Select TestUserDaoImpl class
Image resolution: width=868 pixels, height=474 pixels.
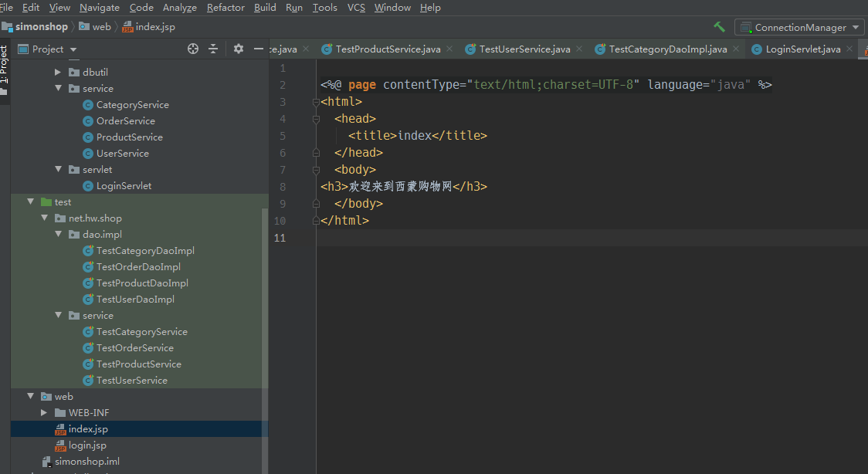135,300
